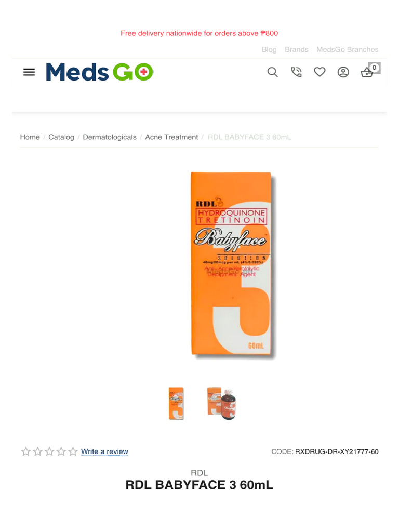
Task: Open the Brands page link
Action: [x=297, y=49]
